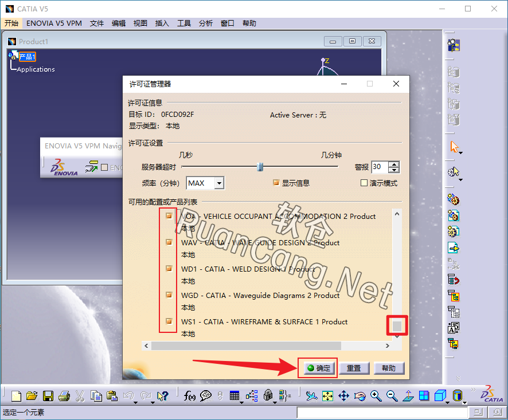Screen dimensions: 508x420
Task: Expand the select arrow tool flyout
Action: 461,153
